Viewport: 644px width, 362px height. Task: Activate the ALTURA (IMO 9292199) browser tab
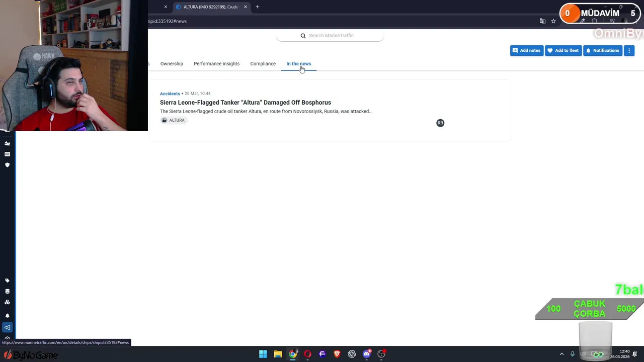pos(210,7)
